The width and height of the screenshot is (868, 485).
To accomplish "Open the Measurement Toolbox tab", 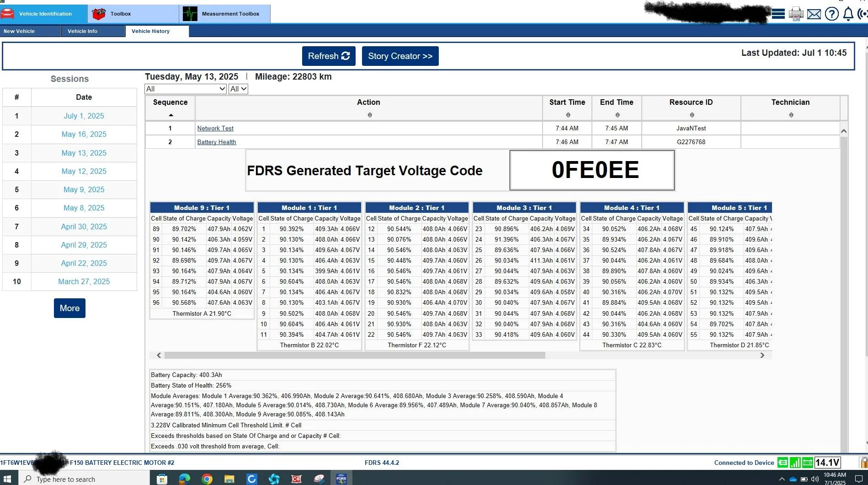I will [224, 14].
